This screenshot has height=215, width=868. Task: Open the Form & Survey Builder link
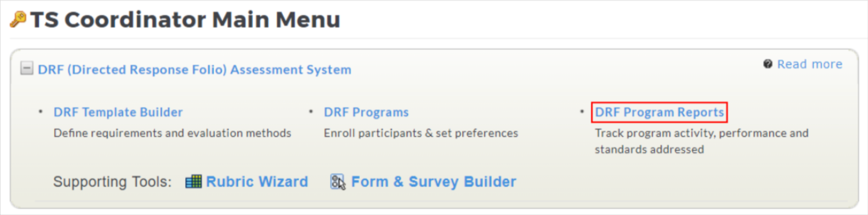[434, 181]
